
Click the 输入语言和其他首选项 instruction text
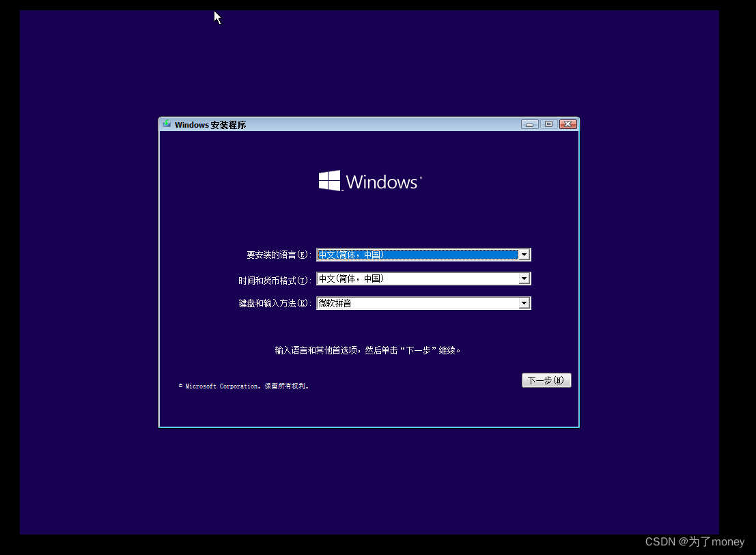(x=367, y=350)
